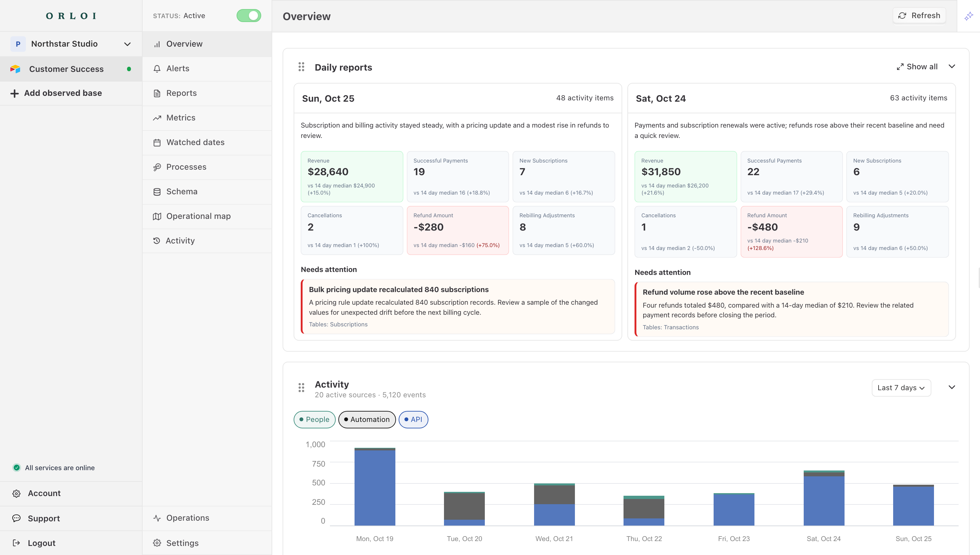The height and width of the screenshot is (555, 980).
Task: Click the Logout arrow icon
Action: point(17,543)
